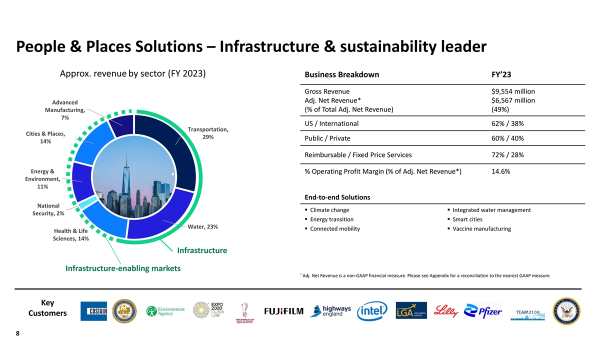Select the Transportation 29% label on the chart
The height and width of the screenshot is (364, 600).
208,133
